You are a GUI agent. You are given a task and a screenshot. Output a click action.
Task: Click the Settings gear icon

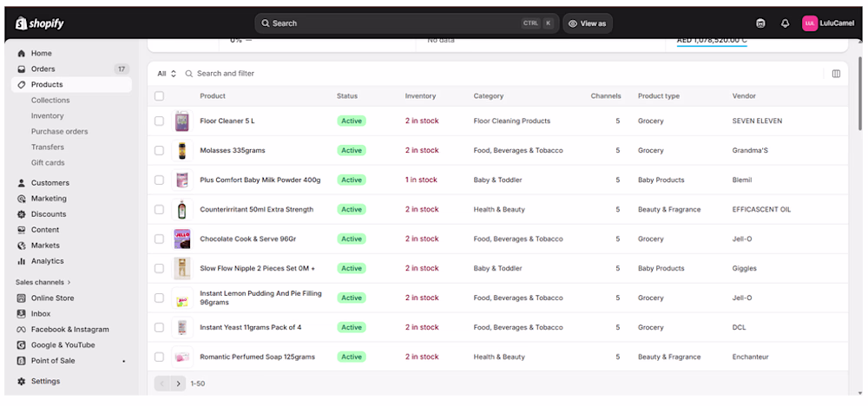pyautogui.click(x=22, y=381)
